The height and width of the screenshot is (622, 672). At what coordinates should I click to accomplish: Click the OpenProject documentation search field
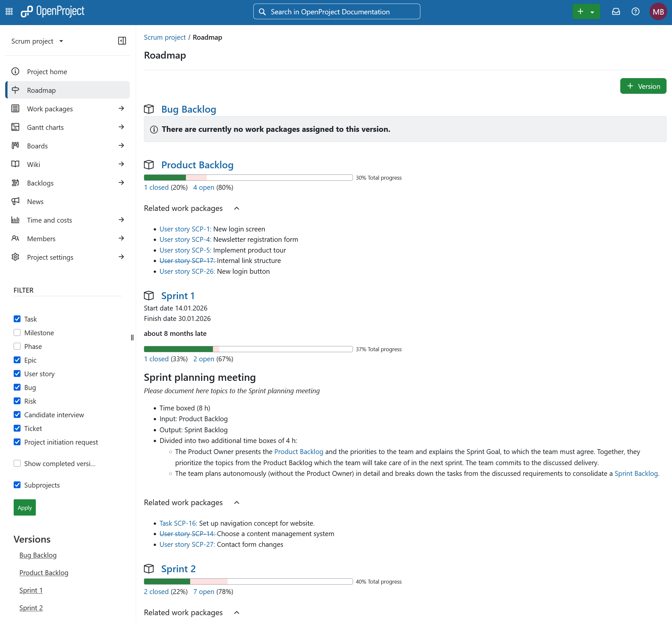pos(336,12)
